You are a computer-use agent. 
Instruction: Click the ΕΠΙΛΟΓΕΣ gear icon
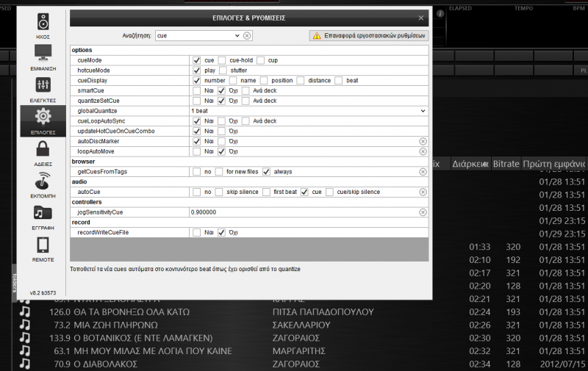tap(43, 118)
